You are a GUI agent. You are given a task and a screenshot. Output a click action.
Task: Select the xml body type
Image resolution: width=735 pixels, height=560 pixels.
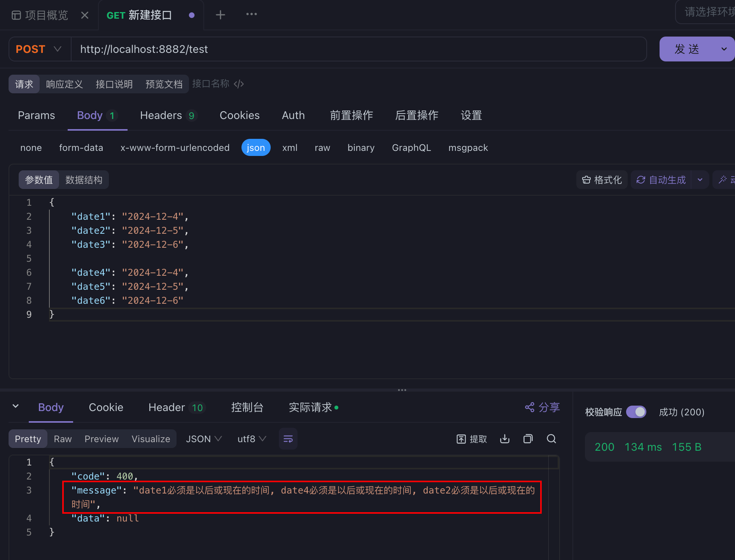290,148
